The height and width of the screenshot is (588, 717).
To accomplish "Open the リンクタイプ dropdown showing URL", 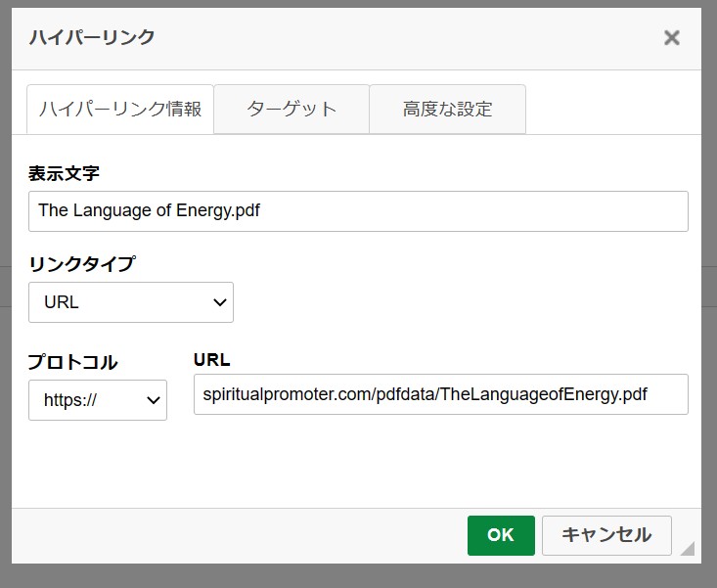I will [131, 302].
